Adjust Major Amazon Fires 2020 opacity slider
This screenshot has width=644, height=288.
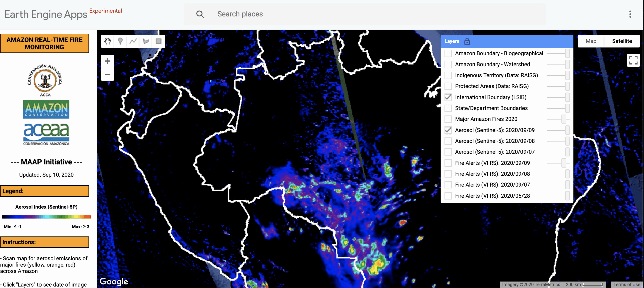click(x=564, y=119)
